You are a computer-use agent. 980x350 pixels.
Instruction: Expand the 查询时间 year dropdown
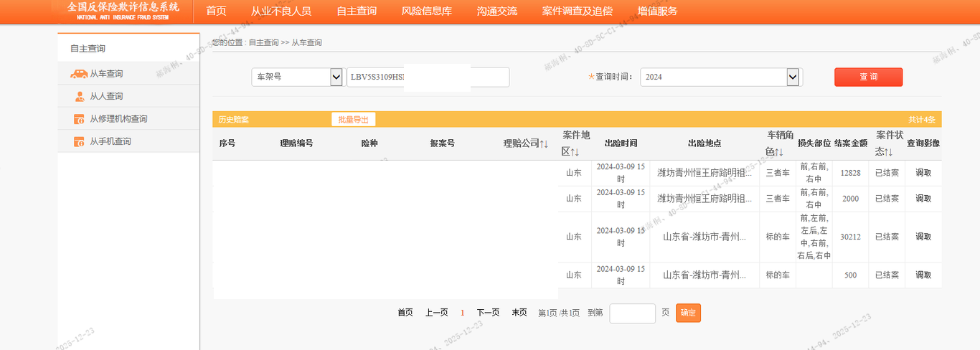coord(792,77)
